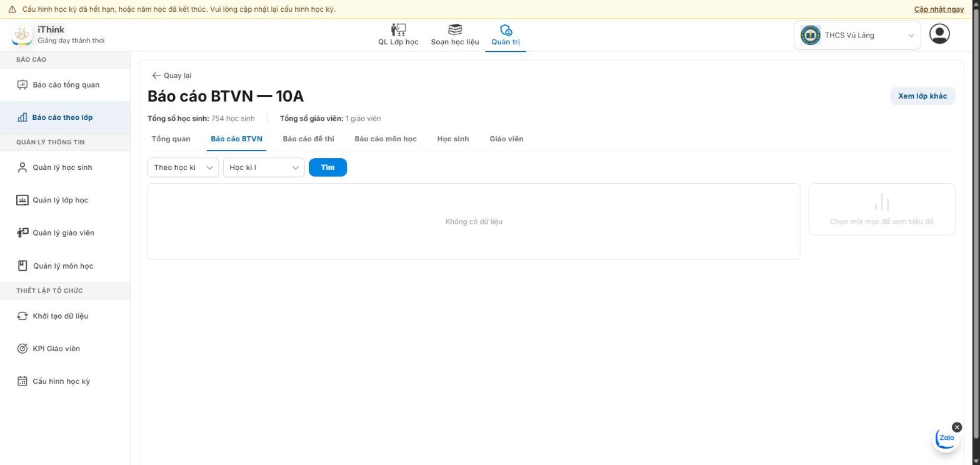Click the Cập nhật ngay link
Screen dimensions: 980x465
(939, 9)
